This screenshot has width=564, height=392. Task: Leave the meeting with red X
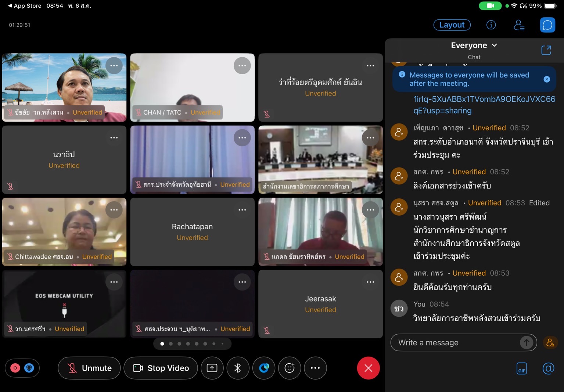[x=368, y=368]
